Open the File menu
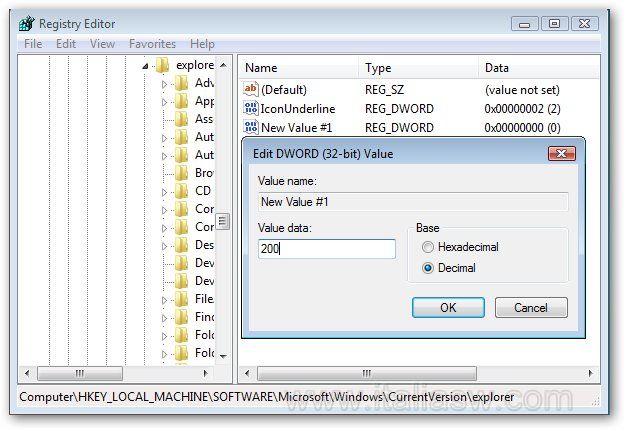This screenshot has height=429, width=624. [x=33, y=44]
